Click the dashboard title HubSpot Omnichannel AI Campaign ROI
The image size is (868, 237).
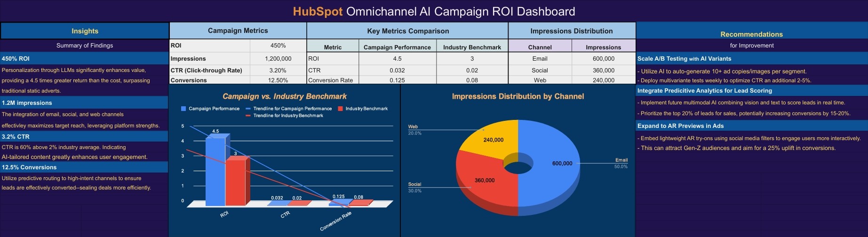(434, 11)
